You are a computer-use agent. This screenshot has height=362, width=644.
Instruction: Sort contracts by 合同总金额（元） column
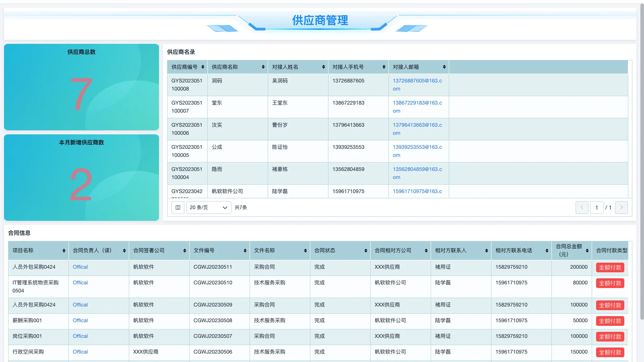[587, 251]
